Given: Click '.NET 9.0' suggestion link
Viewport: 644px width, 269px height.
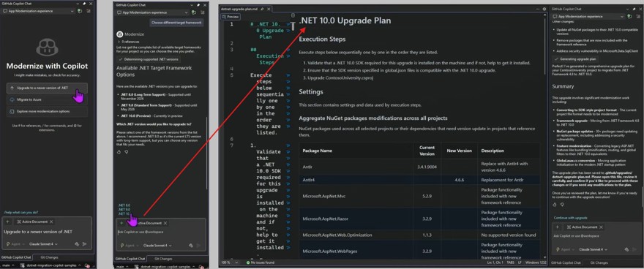Looking at the screenshot, I should tap(124, 209).
